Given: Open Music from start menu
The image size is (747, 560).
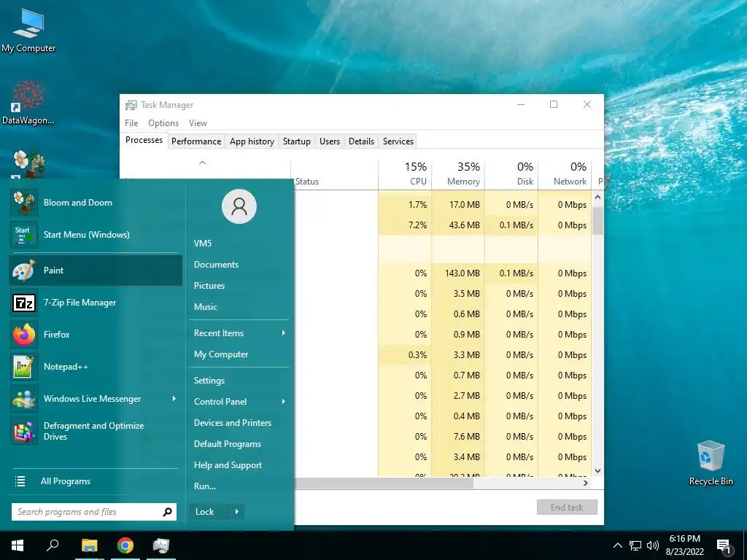Looking at the screenshot, I should point(205,307).
